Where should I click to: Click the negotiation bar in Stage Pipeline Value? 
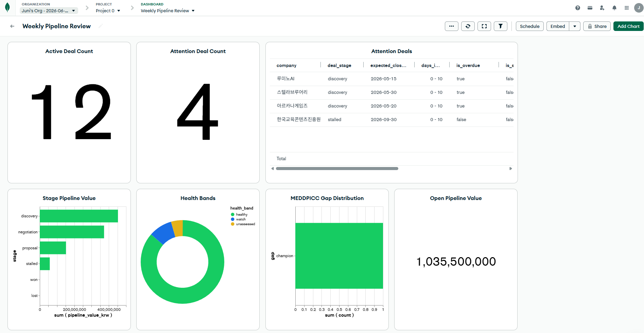click(x=72, y=232)
